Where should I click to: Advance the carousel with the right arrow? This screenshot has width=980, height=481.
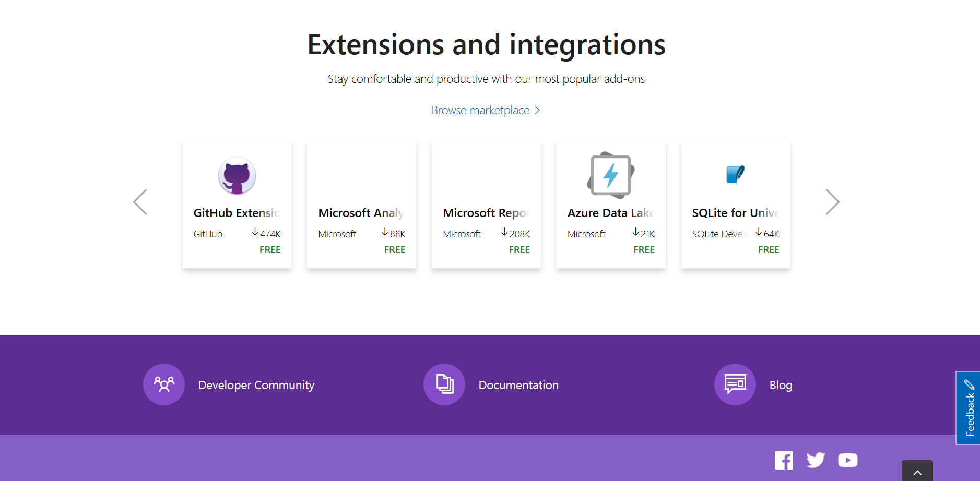(x=832, y=202)
